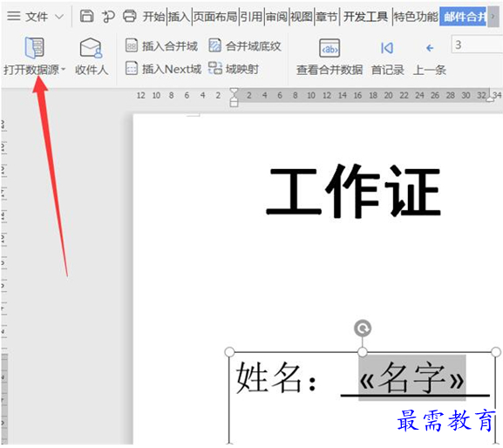Screen dimensions: 503x448
Task: Go to 上一条 previous record
Action: pos(430,58)
